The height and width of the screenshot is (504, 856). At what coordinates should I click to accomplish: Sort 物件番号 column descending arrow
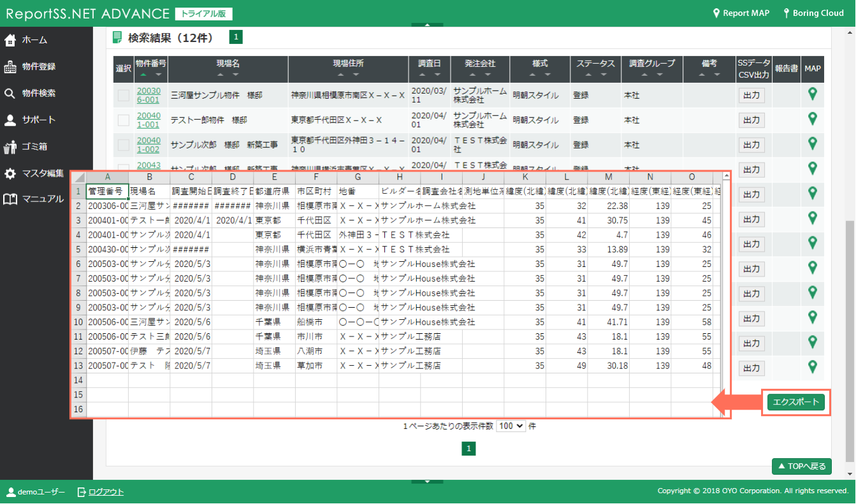coord(159,75)
